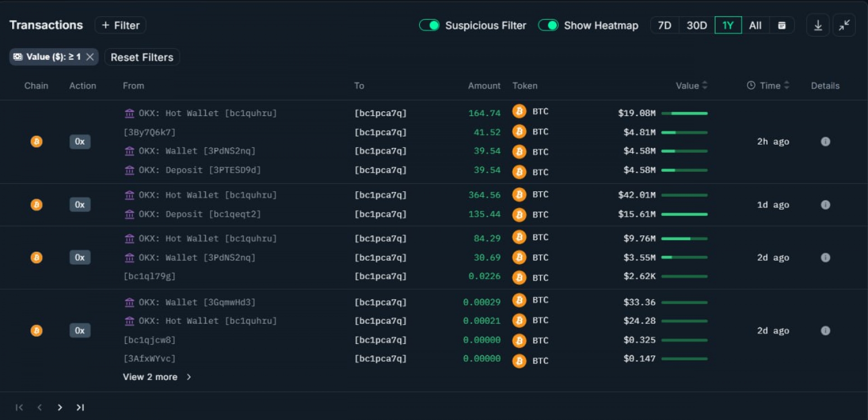Screen dimensions: 868x420
Task: Turn off the Show Heatmap toggle
Action: tap(548, 25)
